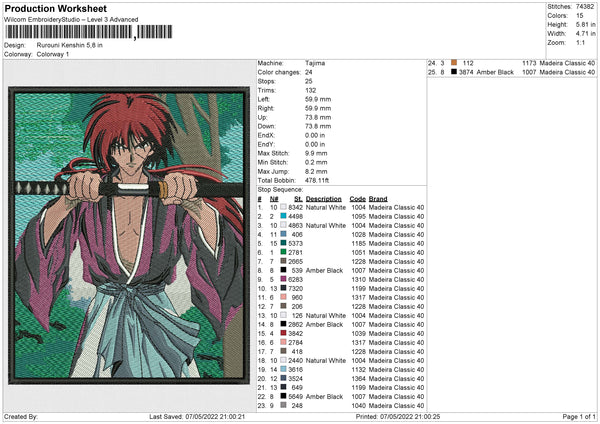Select 'Natural White' description in stop row 18
Image resolution: width=600 pixels, height=424 pixels.
pos(326,360)
